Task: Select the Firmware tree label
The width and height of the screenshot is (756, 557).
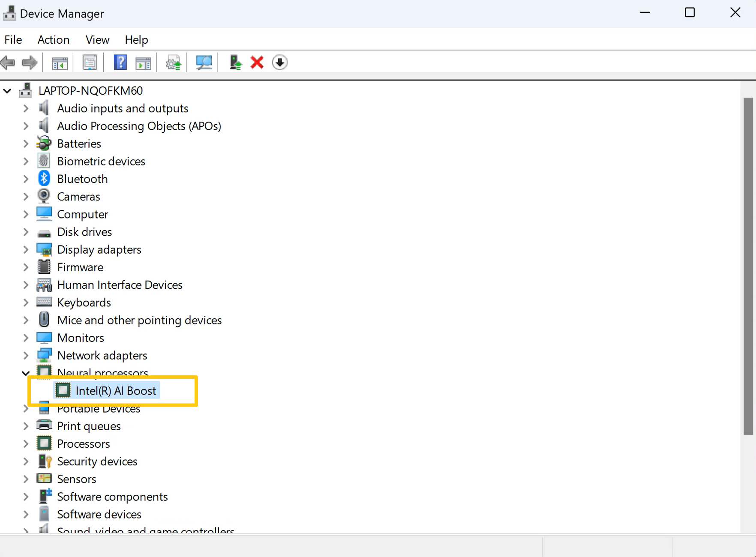Action: [80, 267]
